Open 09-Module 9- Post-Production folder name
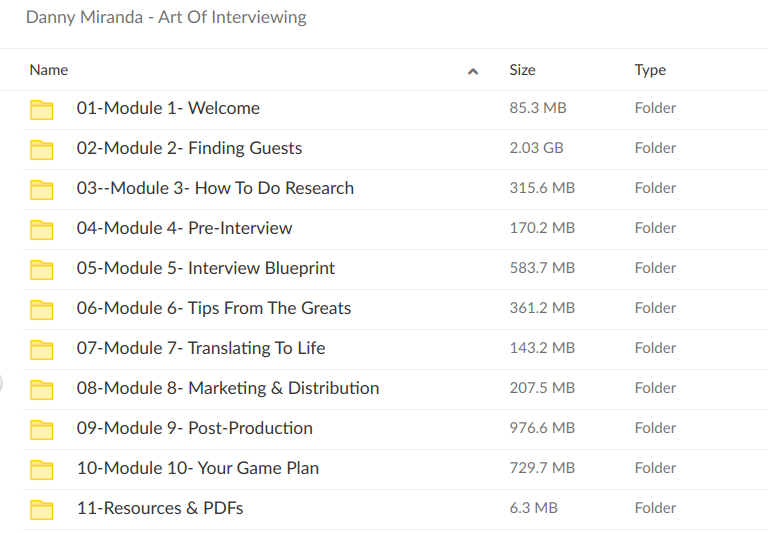 tap(195, 428)
